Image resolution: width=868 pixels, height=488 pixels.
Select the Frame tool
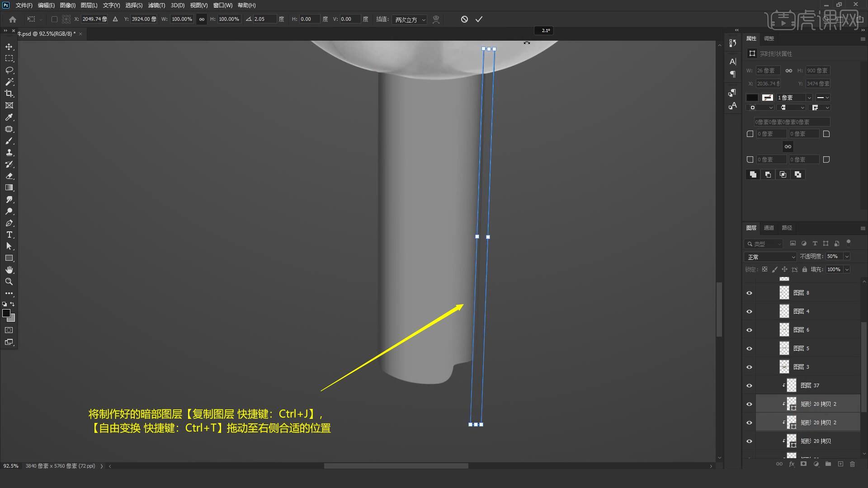click(9, 105)
